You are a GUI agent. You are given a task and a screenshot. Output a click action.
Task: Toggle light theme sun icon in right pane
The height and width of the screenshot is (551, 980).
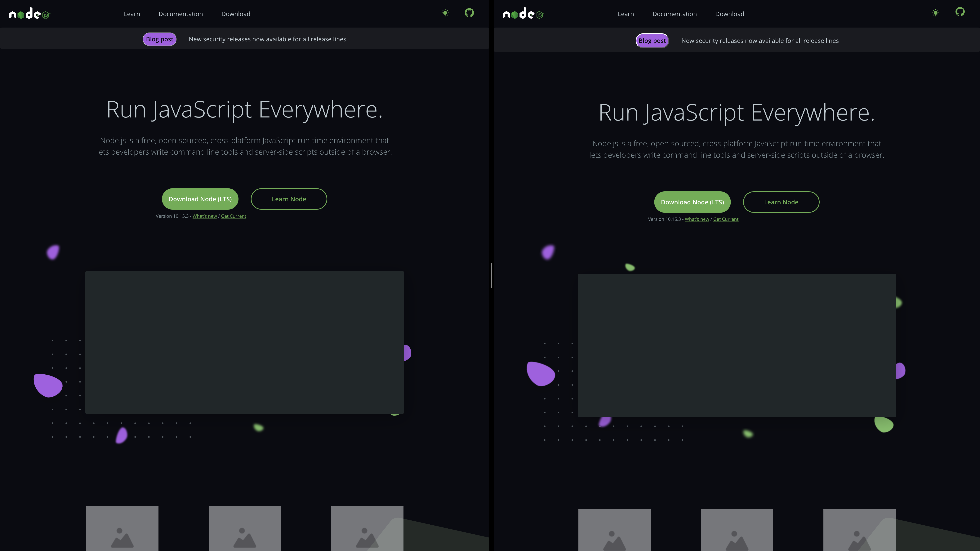[935, 13]
